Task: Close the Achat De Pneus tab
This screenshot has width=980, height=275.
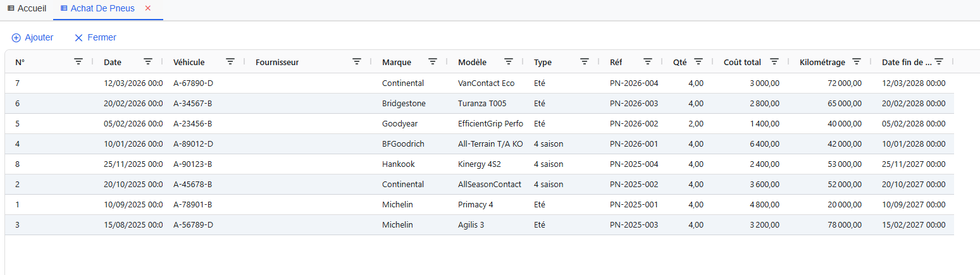Action: 148,8
